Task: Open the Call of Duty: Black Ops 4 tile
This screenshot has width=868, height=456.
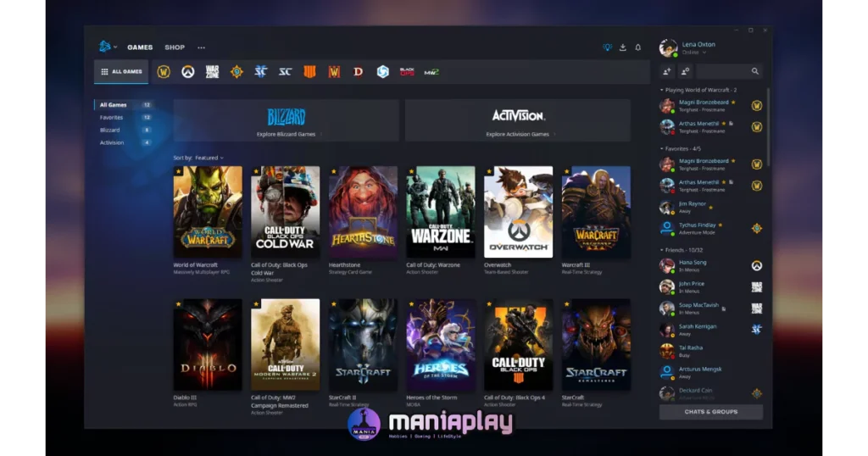Action: click(518, 345)
